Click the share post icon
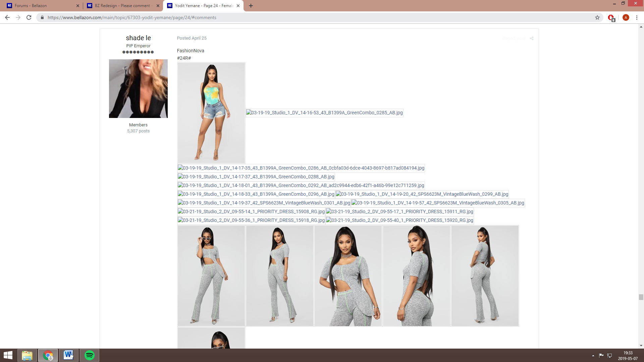This screenshot has width=644, height=362. 532,38
